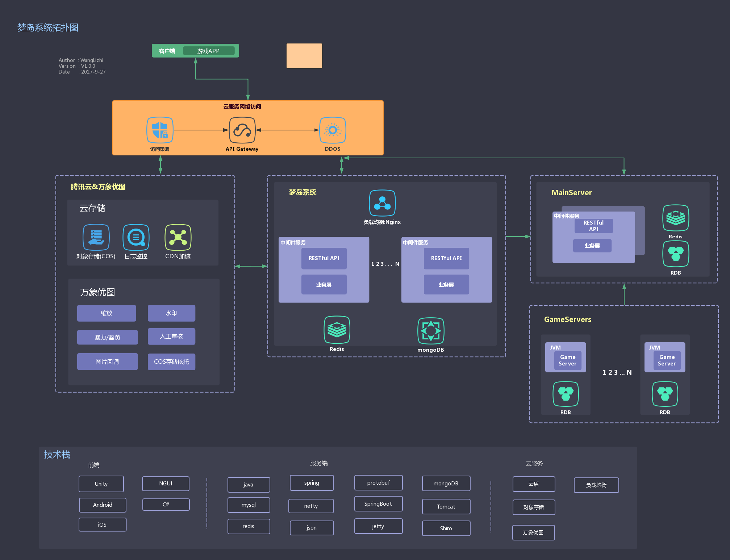
Task: Click the 对象存储(COS) icon
Action: pos(96,238)
